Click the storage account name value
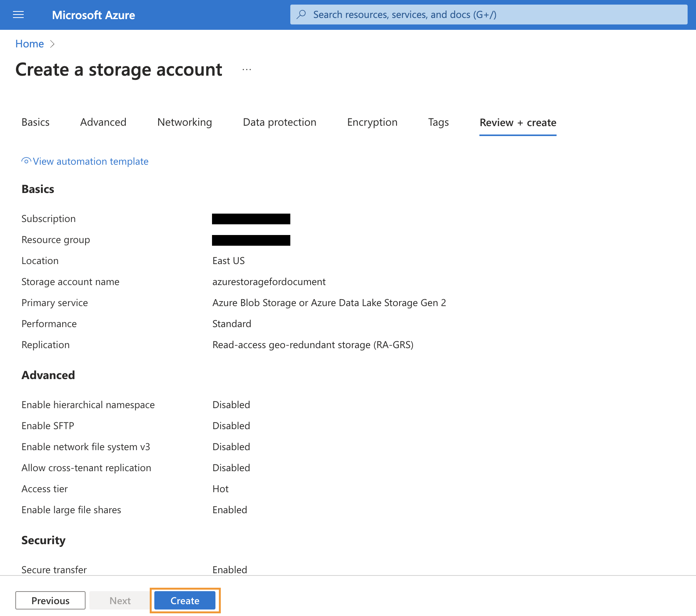Image resolution: width=696 pixels, height=616 pixels. pyautogui.click(x=269, y=282)
